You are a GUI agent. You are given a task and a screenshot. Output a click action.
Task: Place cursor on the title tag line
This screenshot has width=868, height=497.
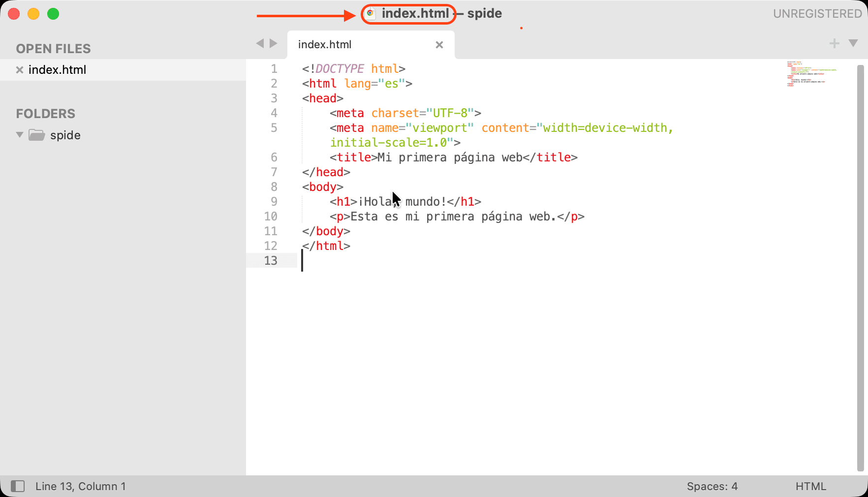453,157
